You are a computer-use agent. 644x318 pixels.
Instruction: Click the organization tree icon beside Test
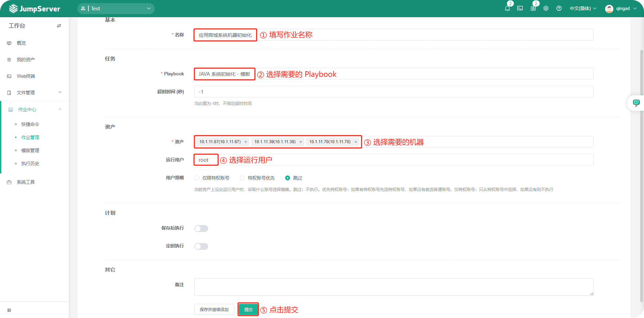[x=83, y=9]
